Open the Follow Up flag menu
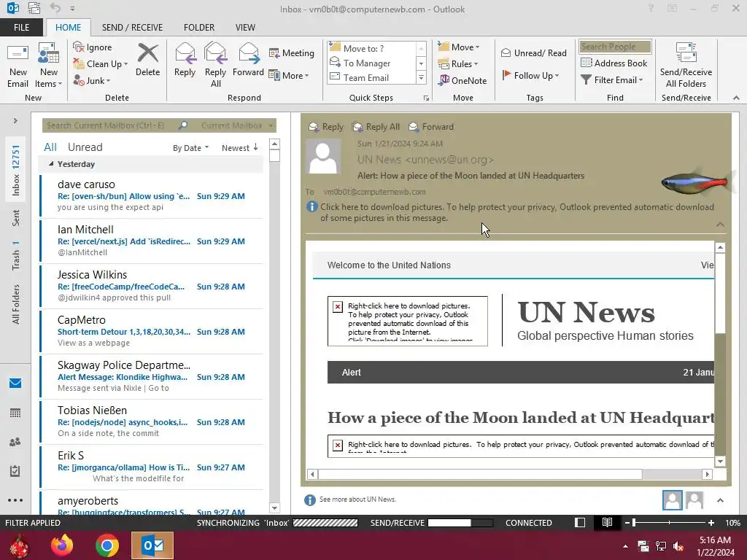Viewport: 747px width, 560px height. pyautogui.click(x=531, y=75)
